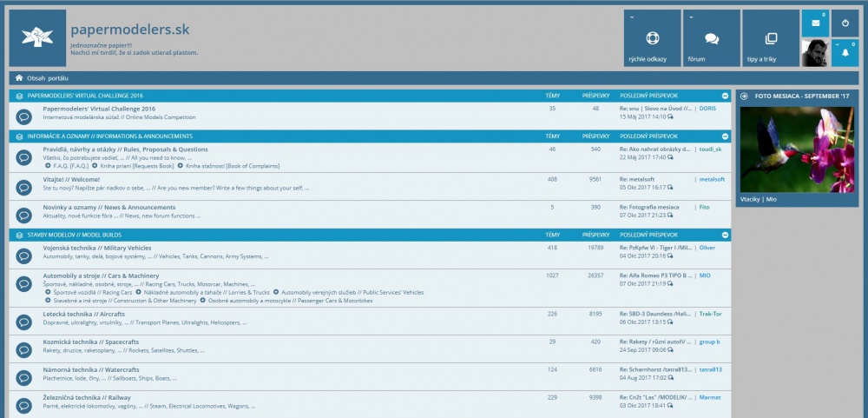The height and width of the screenshot is (418, 868).
Task: View profile of user MIO
Action: point(705,275)
